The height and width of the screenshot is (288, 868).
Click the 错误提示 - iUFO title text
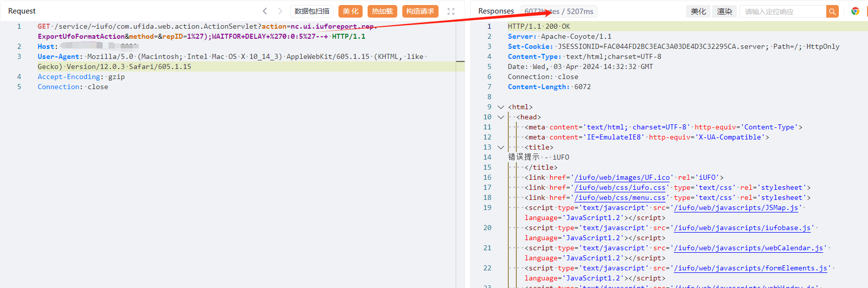[x=539, y=157]
